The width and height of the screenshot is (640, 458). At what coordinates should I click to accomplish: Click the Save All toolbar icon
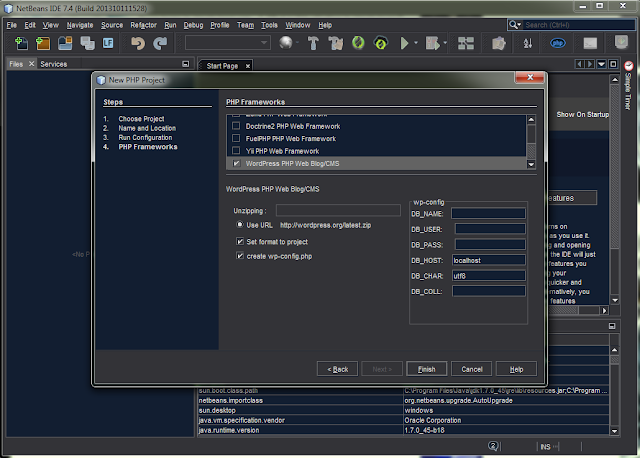point(87,43)
